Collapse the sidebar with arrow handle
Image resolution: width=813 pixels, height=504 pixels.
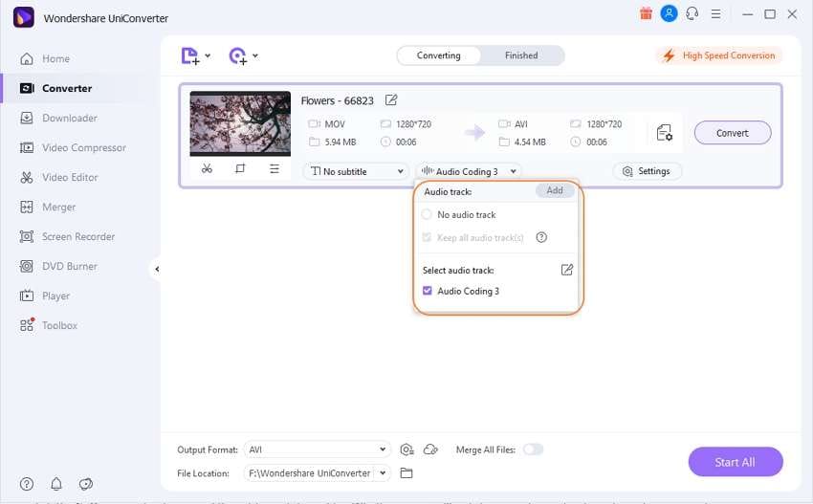(157, 269)
